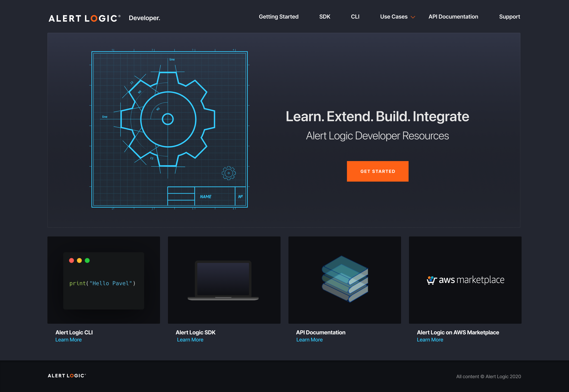
Task: Click Learn More under Alert Logic CLI
Action: [x=68, y=340]
